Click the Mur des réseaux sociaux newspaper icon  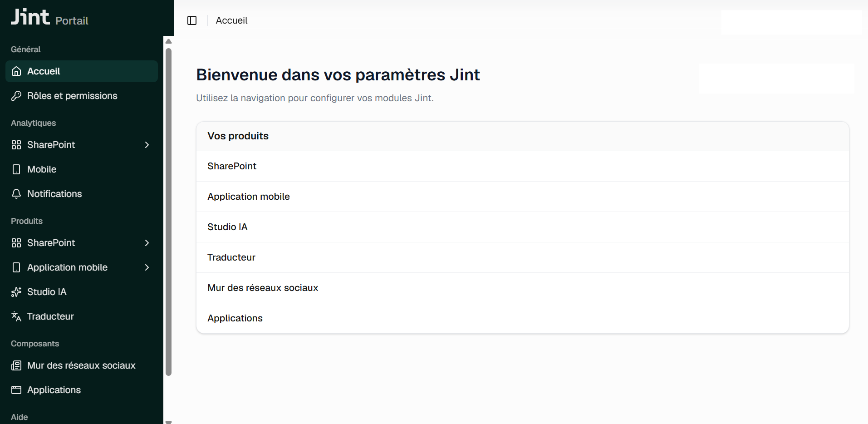tap(16, 365)
